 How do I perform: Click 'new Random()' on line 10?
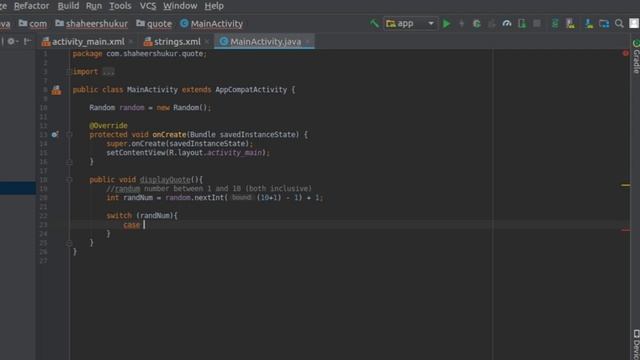182,108
